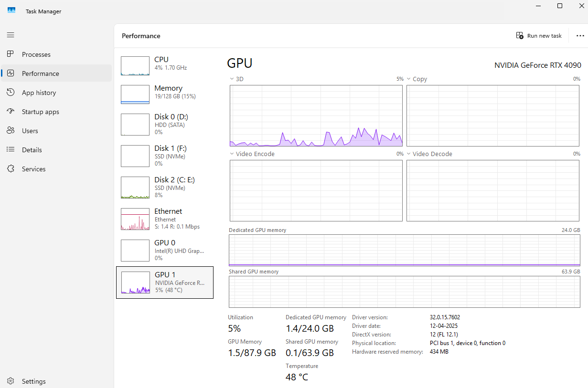Screen dimensions: 588x388
Task: Click the 63.9 GB shared memory scale label
Action: coord(571,272)
